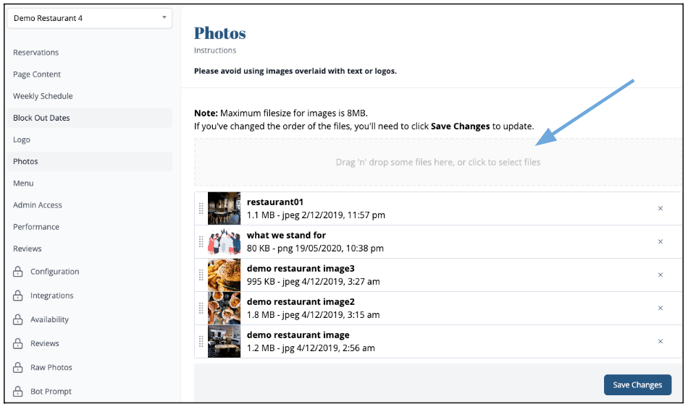Open the Configuration section

pyautogui.click(x=55, y=272)
